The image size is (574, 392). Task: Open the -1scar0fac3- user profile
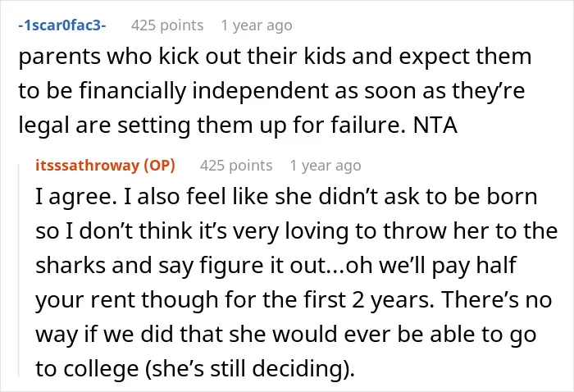tap(62, 25)
